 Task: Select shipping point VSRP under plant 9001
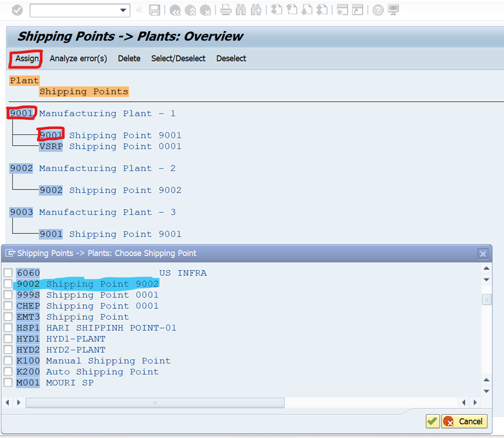click(51, 146)
